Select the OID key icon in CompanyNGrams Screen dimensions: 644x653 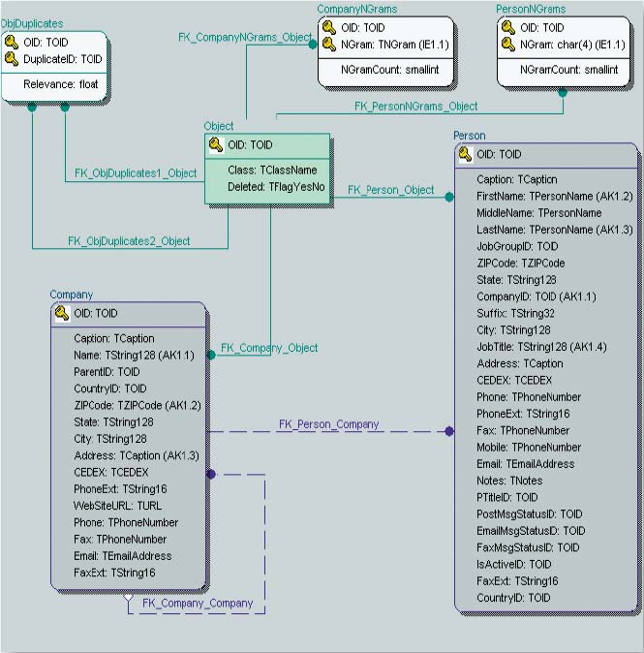coord(329,28)
